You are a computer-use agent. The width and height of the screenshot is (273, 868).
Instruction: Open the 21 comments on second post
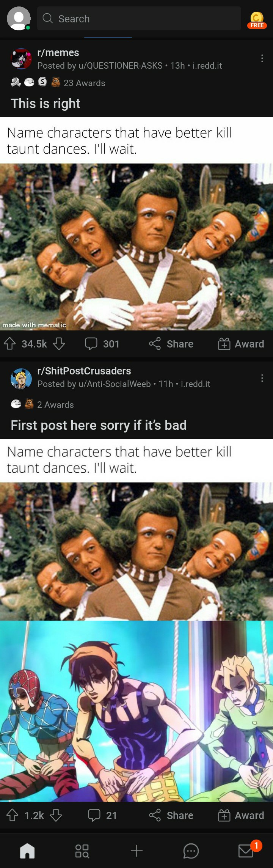102,815
